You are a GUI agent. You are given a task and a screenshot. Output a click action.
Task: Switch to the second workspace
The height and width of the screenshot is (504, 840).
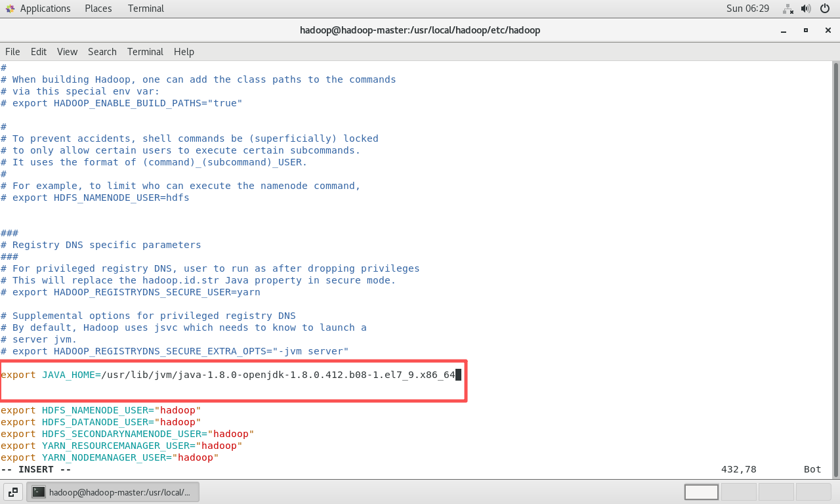coord(739,492)
